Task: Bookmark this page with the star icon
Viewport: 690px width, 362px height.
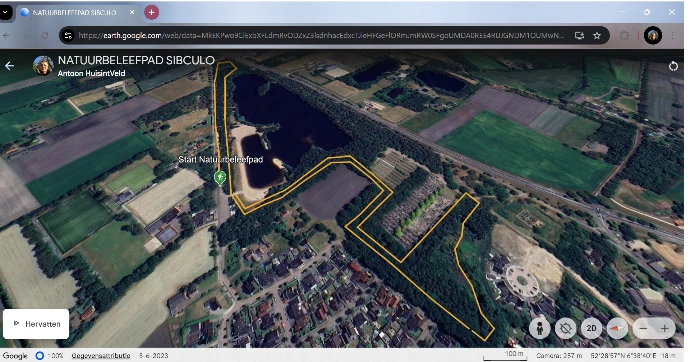Action: coord(597,36)
